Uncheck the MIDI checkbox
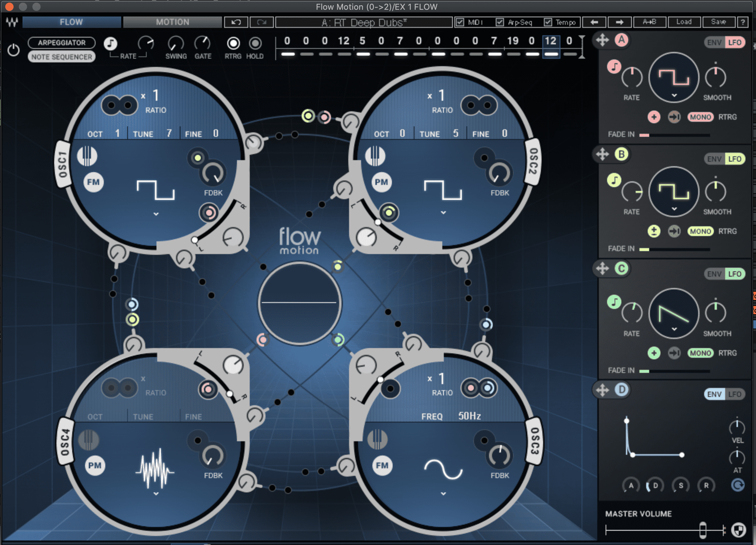The image size is (756, 545). [x=460, y=22]
